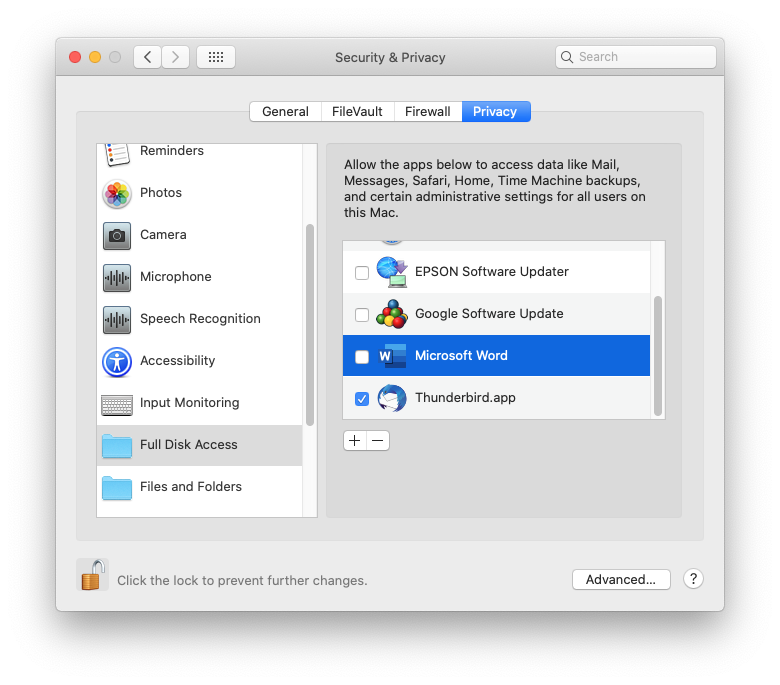Switch to the FileVault tab

tap(357, 111)
